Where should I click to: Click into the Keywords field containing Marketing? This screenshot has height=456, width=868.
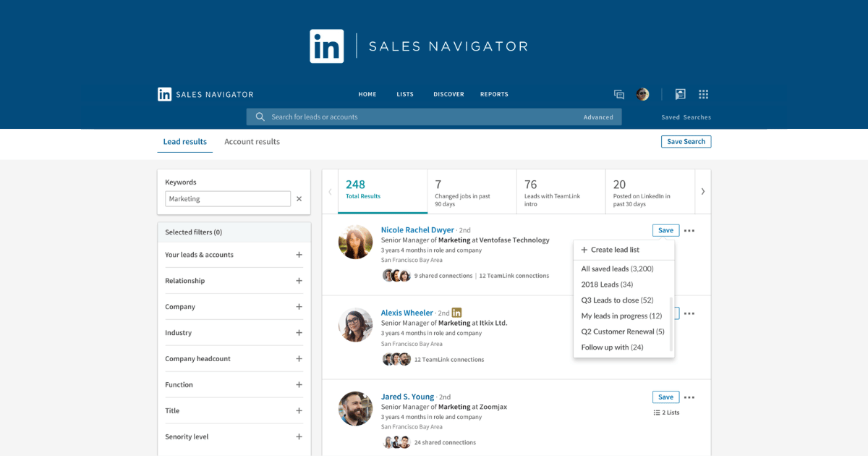point(228,199)
